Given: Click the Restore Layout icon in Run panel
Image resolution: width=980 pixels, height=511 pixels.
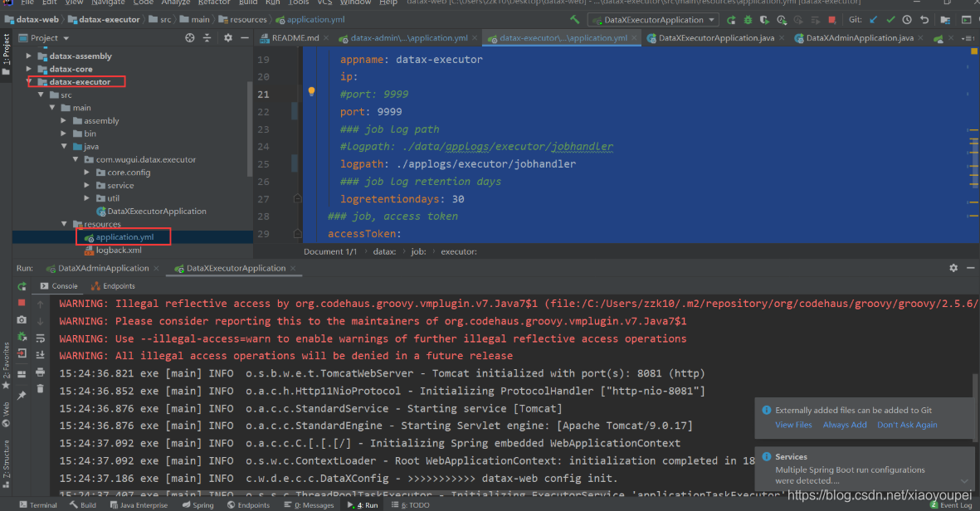Looking at the screenshot, I should coord(22,374).
